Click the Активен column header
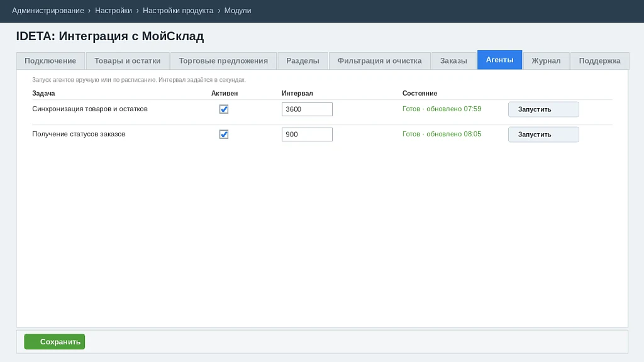 point(225,93)
